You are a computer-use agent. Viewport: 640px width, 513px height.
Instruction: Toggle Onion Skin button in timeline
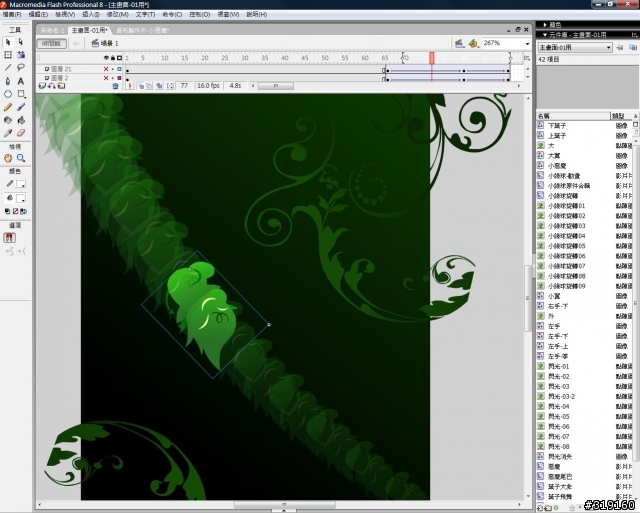(141, 86)
